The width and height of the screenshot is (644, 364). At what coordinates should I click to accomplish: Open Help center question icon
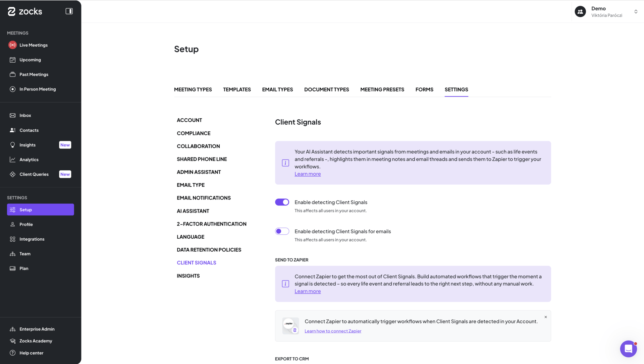coord(12,353)
